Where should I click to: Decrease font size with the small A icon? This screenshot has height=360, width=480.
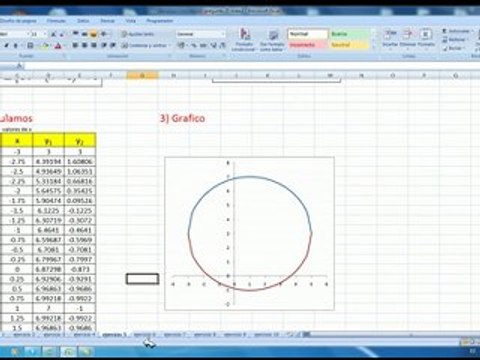62,34
